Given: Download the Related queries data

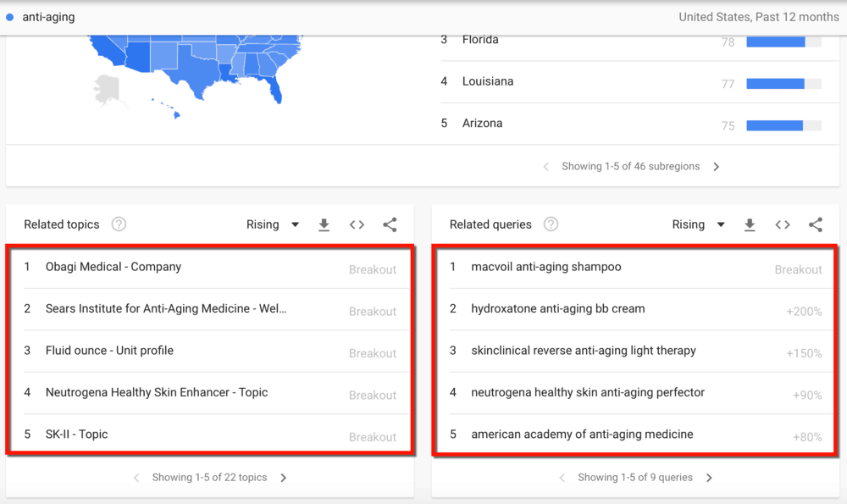Looking at the screenshot, I should pyautogui.click(x=750, y=224).
